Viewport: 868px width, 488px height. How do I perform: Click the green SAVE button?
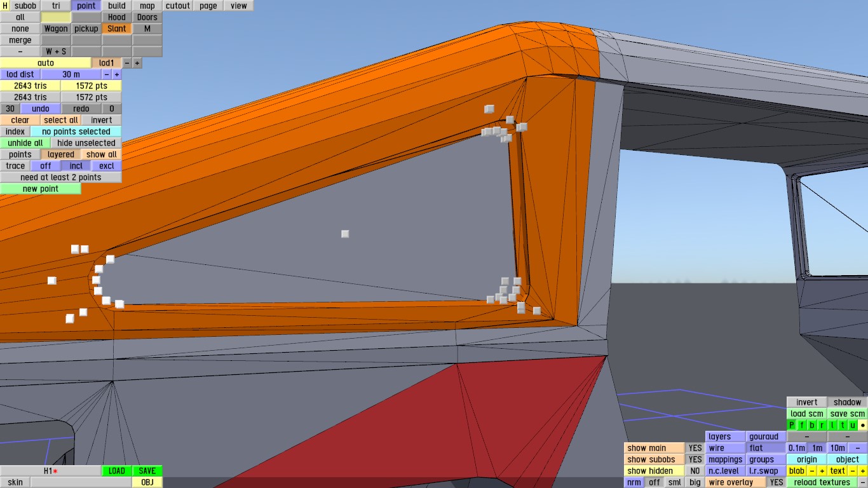147,471
